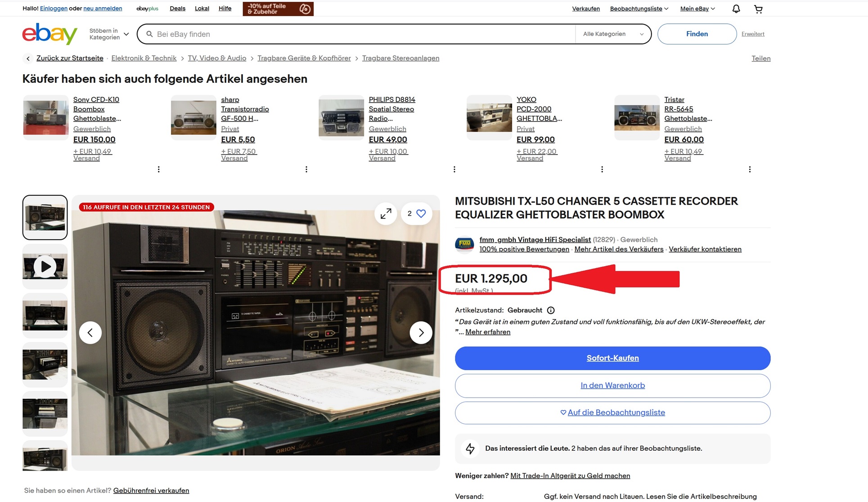This screenshot has height=502, width=868.
Task: Open the options menu for Sony CFD-K10 item
Action: 158,170
